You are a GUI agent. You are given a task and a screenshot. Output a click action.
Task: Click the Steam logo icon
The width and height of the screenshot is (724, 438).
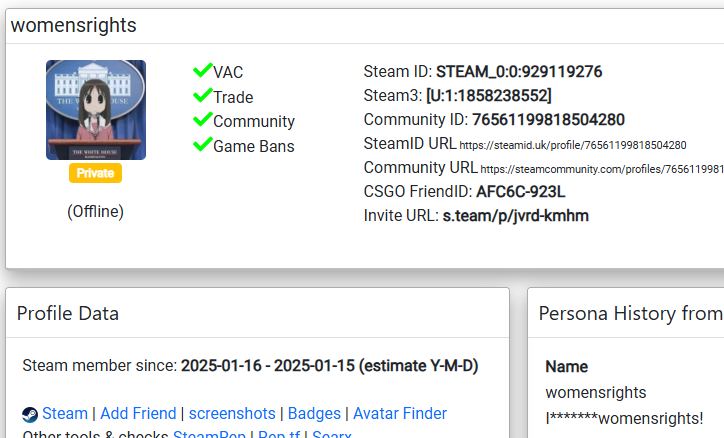pyautogui.click(x=30, y=414)
